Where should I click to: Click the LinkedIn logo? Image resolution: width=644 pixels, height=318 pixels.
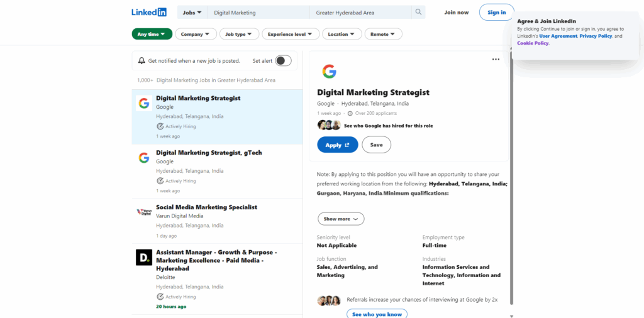148,13
